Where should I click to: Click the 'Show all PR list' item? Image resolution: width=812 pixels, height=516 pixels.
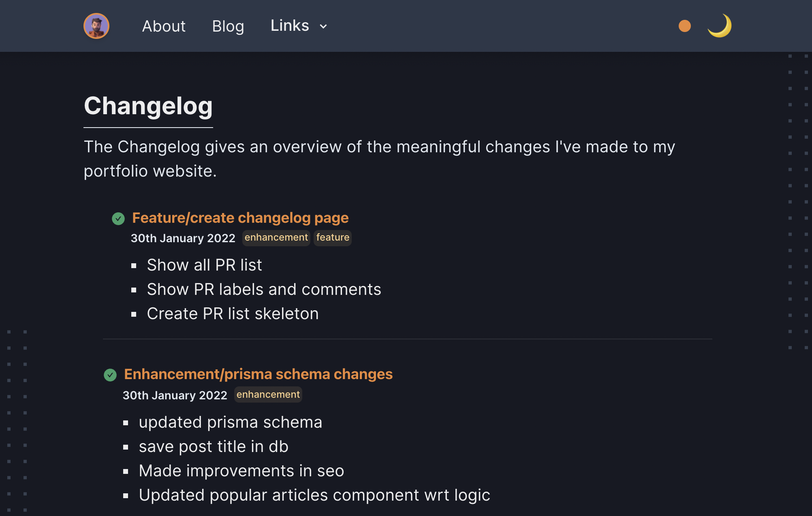pyautogui.click(x=205, y=265)
